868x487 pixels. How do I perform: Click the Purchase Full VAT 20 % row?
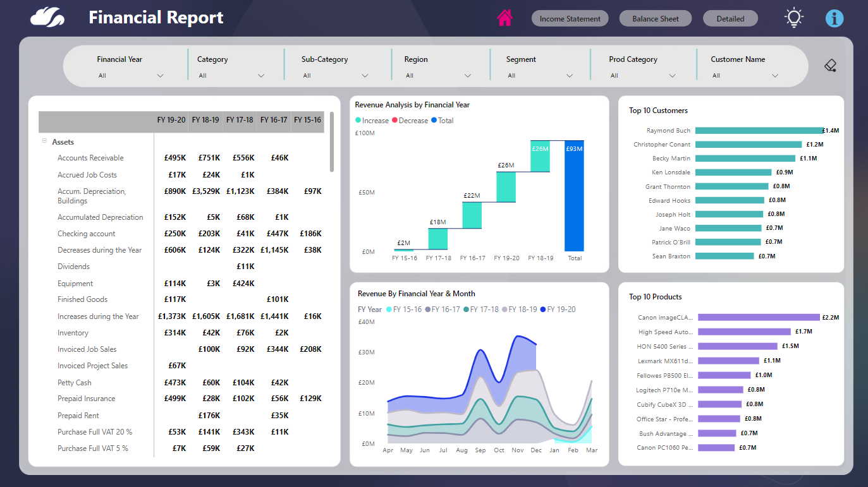point(95,432)
